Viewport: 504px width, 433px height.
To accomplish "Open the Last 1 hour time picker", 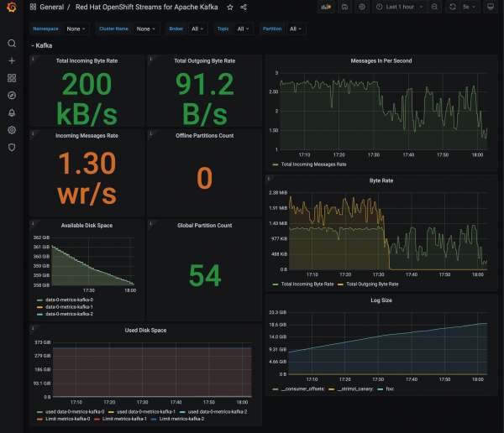I will click(x=402, y=7).
